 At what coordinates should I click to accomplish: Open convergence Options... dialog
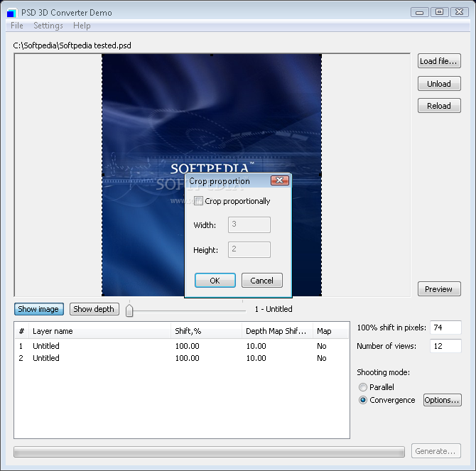click(443, 400)
